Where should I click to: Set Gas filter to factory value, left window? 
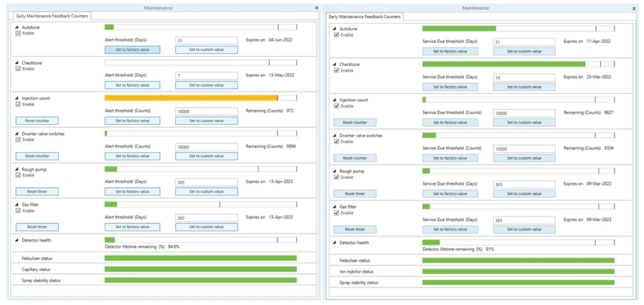tap(132, 227)
